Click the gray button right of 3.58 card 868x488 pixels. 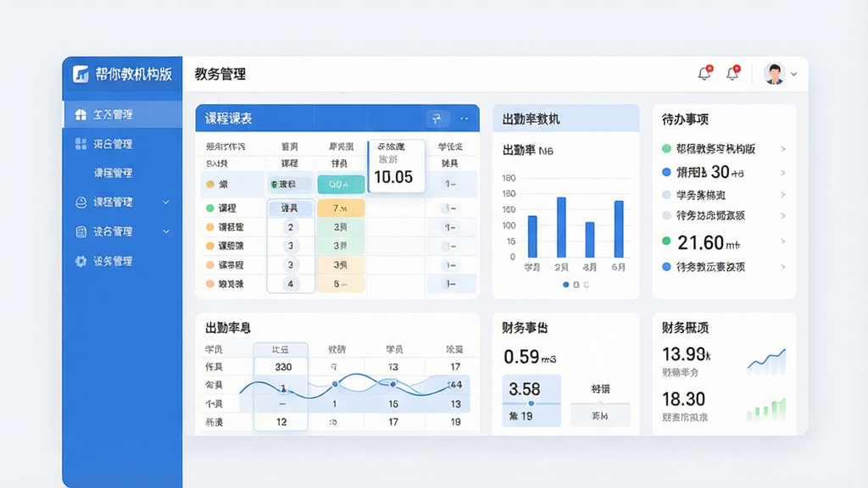600,415
